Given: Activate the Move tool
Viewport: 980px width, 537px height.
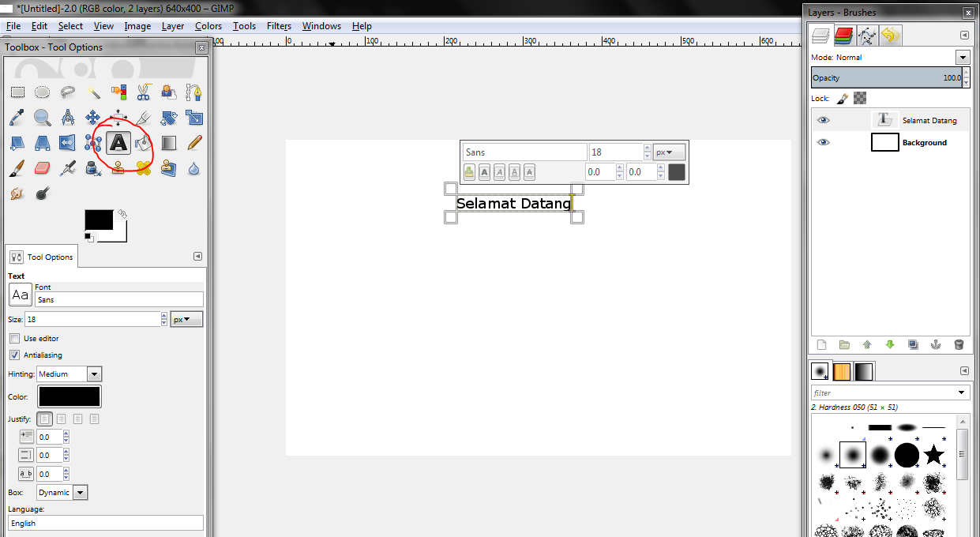Looking at the screenshot, I should (93, 117).
